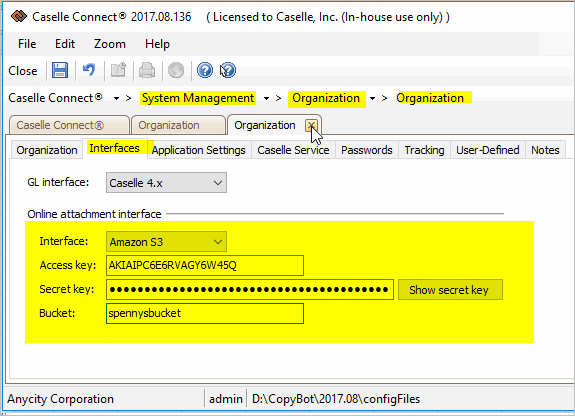Click the Secret key label
This screenshot has width=575, height=416.
point(66,289)
